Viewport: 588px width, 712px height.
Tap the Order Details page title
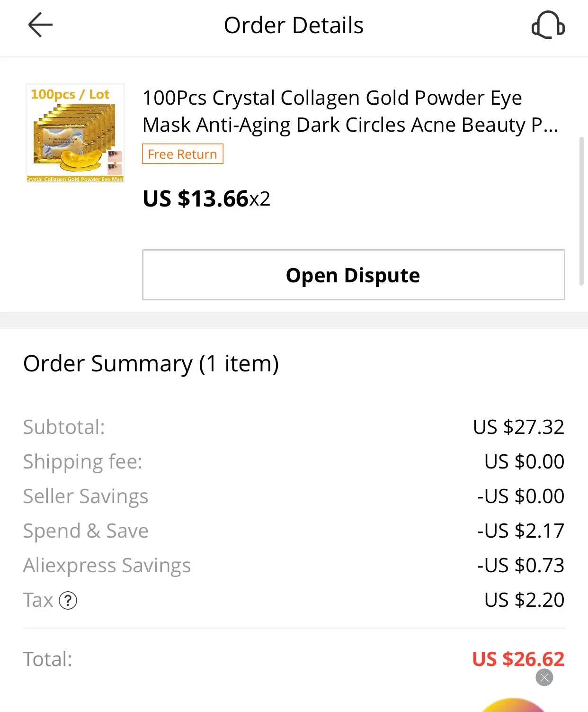pos(294,25)
